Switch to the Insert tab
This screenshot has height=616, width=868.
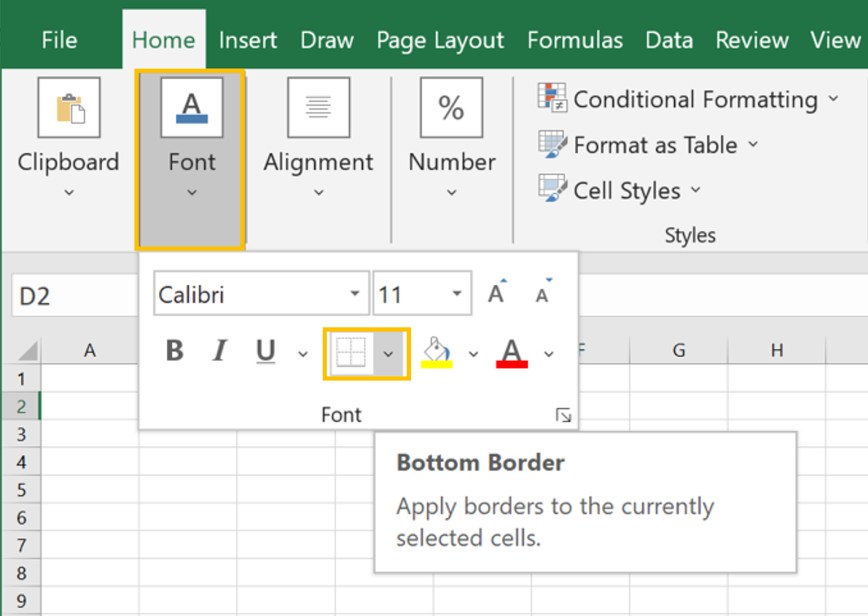click(x=248, y=40)
